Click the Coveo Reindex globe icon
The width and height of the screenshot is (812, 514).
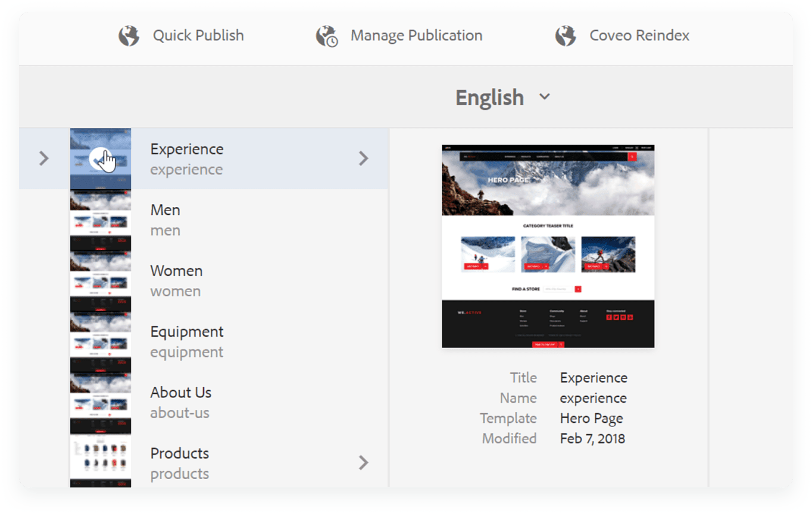click(566, 36)
